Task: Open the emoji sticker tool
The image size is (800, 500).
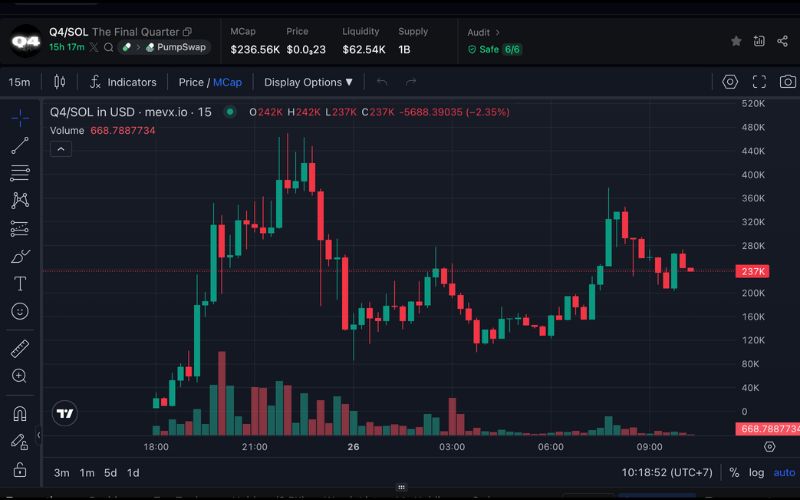Action: (19, 311)
